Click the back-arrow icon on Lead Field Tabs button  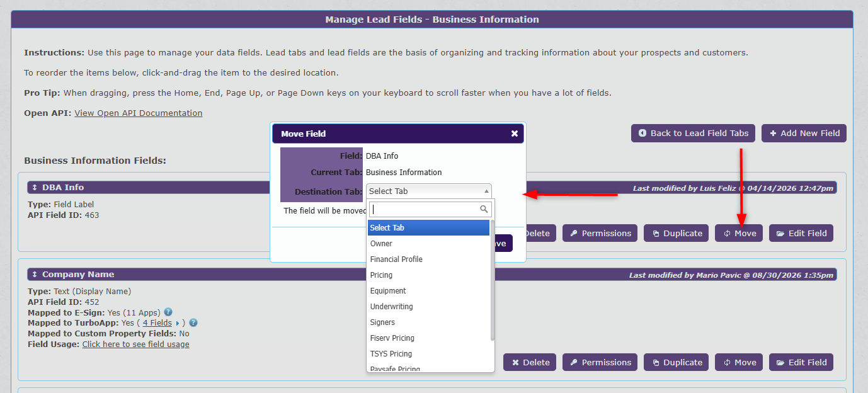(x=642, y=133)
